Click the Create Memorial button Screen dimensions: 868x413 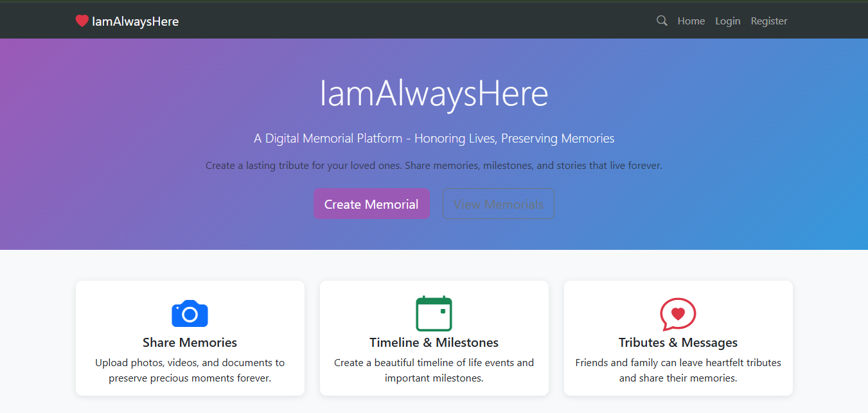tap(371, 204)
